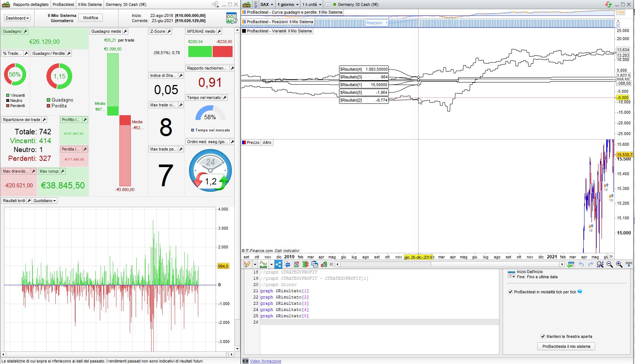Click the Il Mio Sistema title tab
Viewport: 635px width, 364px height.
click(90, 4)
